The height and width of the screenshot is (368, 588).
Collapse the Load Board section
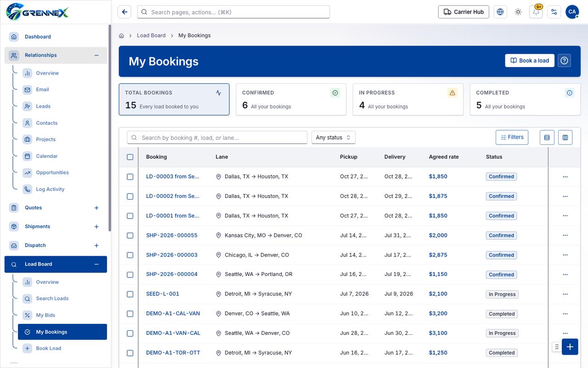[96, 264]
